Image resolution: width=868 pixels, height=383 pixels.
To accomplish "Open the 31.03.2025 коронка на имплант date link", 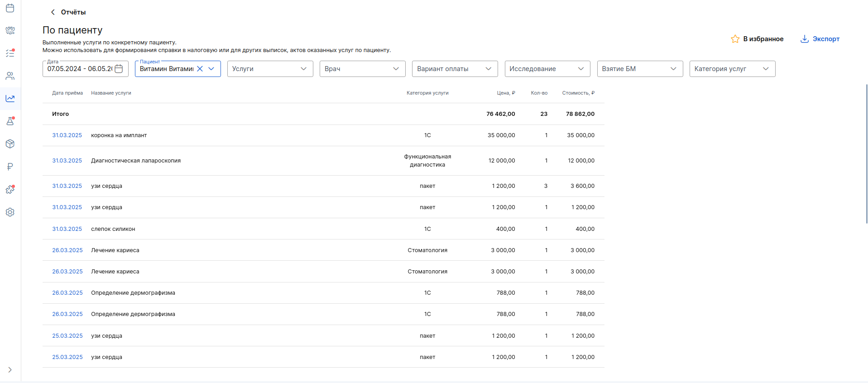I will [x=67, y=135].
